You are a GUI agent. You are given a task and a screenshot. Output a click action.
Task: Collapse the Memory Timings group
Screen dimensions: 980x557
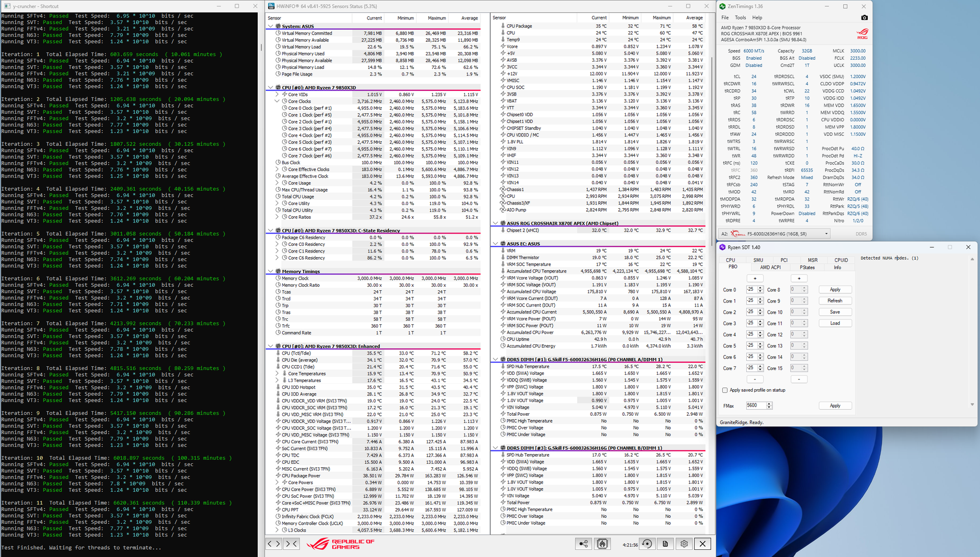[x=271, y=271]
